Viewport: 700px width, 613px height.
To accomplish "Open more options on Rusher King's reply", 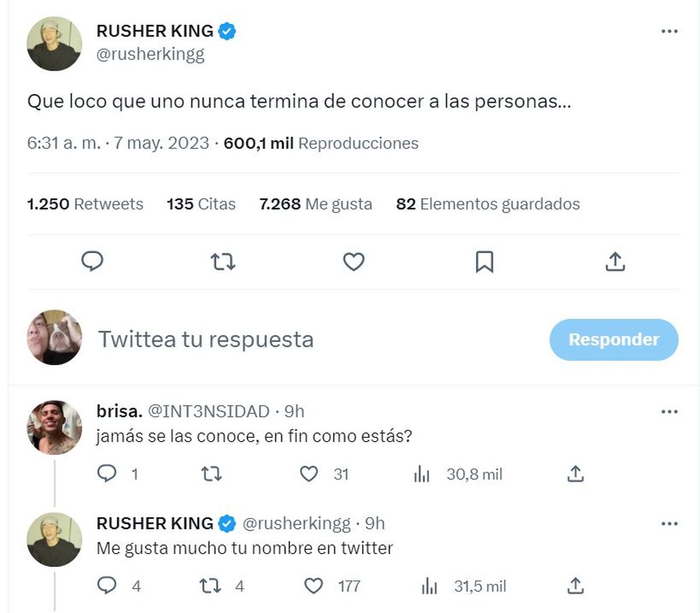I will (668, 524).
